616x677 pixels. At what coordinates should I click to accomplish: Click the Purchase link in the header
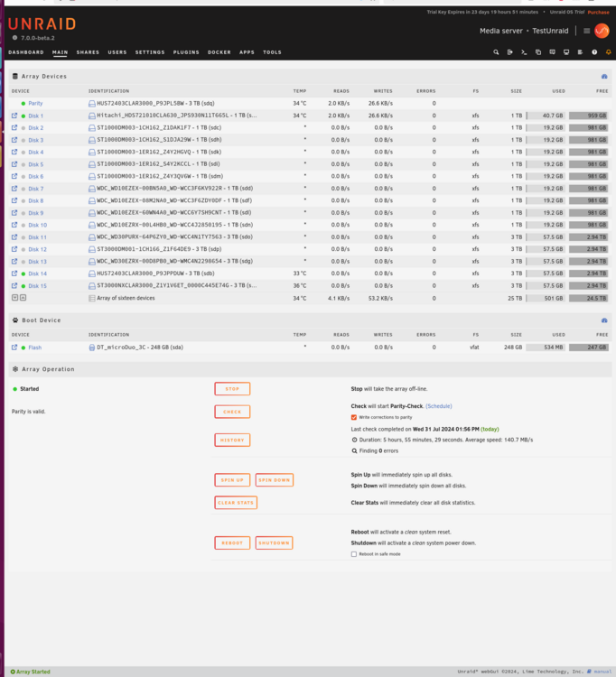(x=598, y=12)
